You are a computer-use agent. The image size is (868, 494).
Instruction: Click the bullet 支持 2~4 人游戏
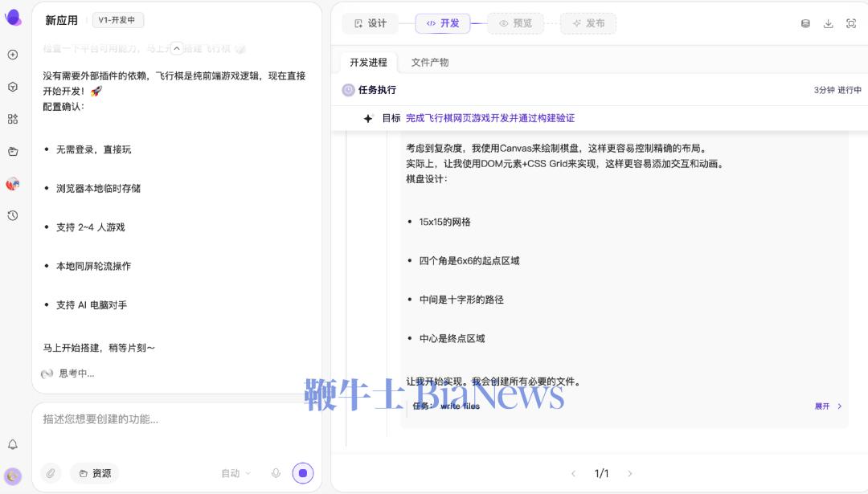91,227
